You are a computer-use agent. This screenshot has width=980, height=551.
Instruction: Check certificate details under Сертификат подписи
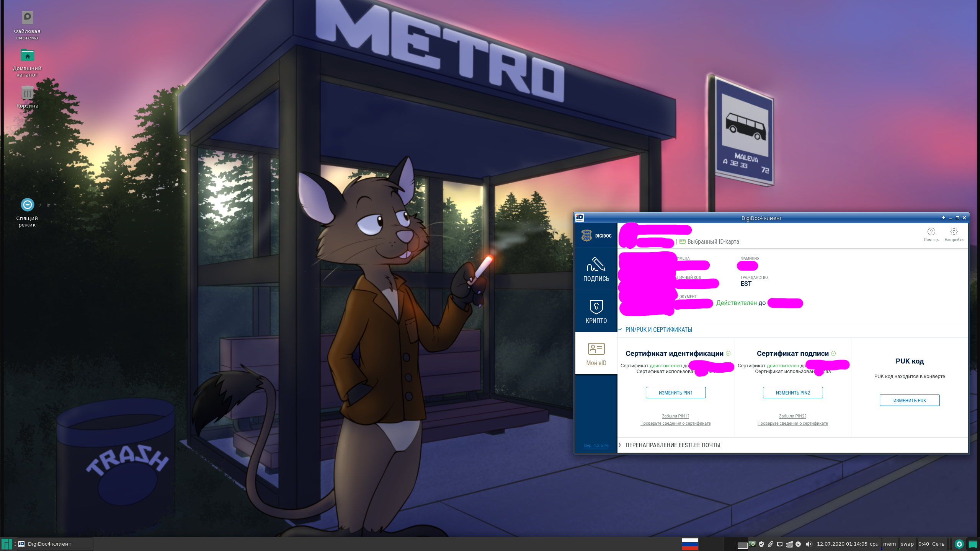792,423
